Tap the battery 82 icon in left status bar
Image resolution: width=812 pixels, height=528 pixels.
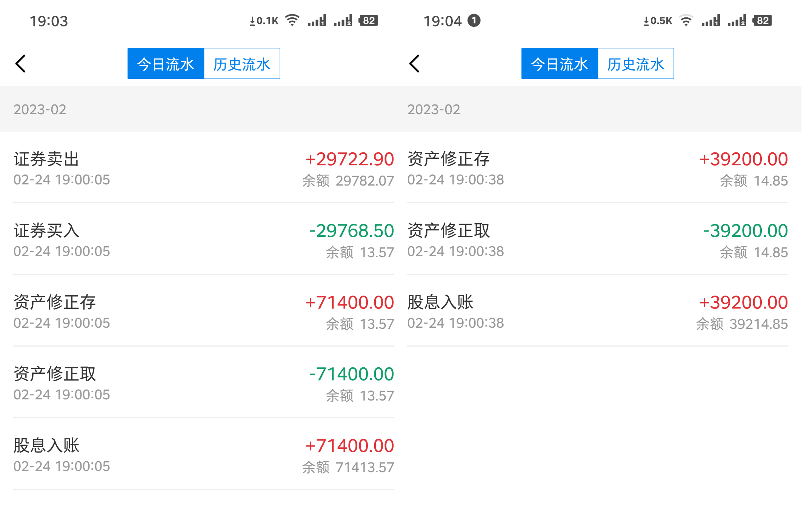pos(368,20)
